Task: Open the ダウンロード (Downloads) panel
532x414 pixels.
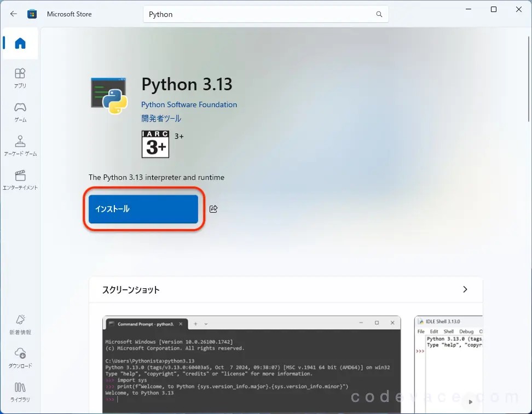Action: tap(20, 358)
